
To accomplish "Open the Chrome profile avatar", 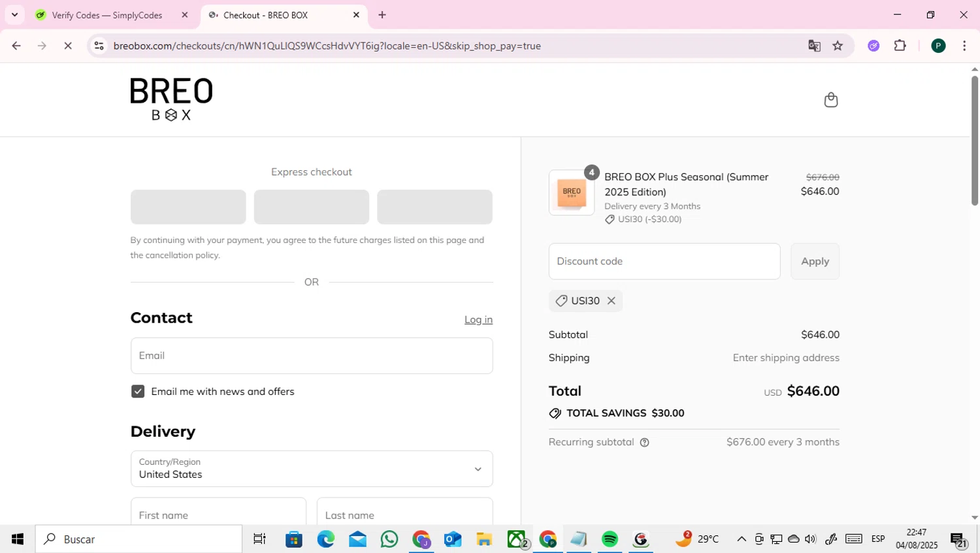I will [938, 46].
